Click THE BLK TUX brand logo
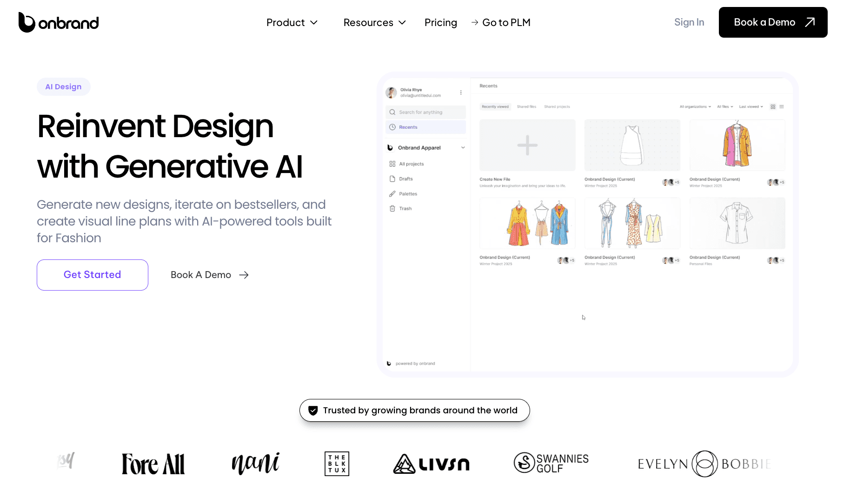Viewport: 850px width, 504px height. (x=337, y=464)
